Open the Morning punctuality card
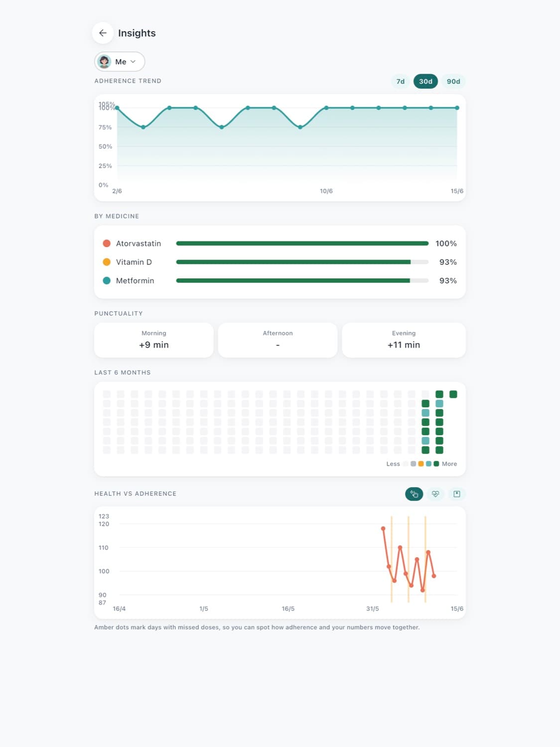The width and height of the screenshot is (560, 747). click(154, 340)
